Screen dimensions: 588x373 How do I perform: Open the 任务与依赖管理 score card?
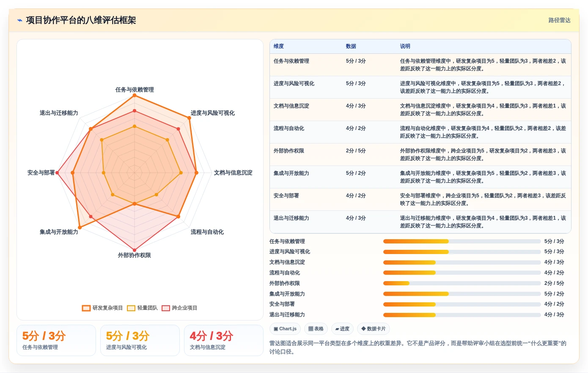pyautogui.click(x=56, y=340)
